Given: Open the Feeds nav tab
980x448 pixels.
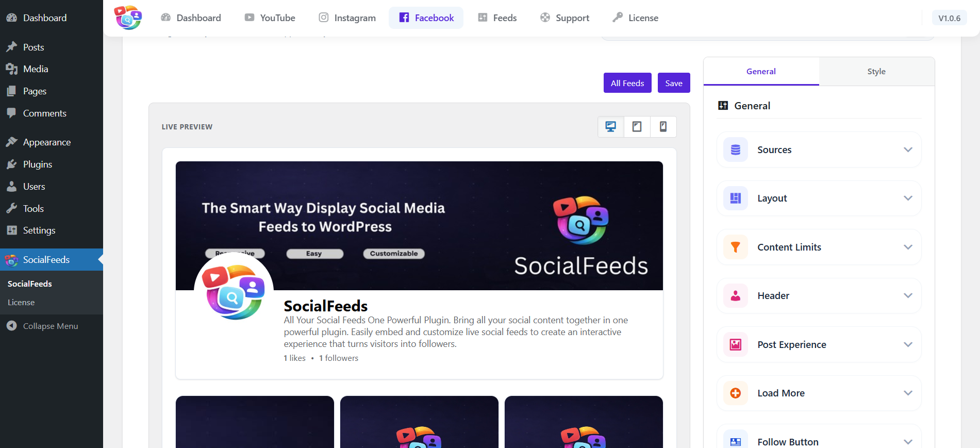Looking at the screenshot, I should pyautogui.click(x=497, y=18).
